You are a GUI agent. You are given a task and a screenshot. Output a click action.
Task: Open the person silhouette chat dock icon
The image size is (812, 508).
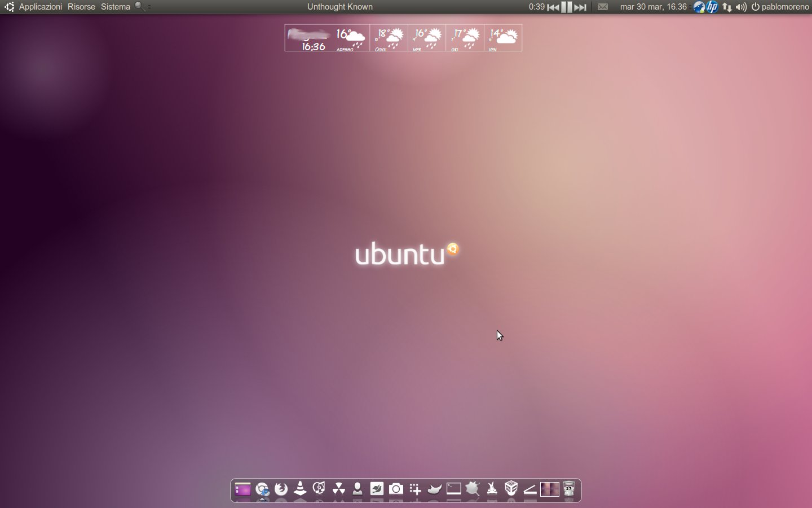[358, 489]
